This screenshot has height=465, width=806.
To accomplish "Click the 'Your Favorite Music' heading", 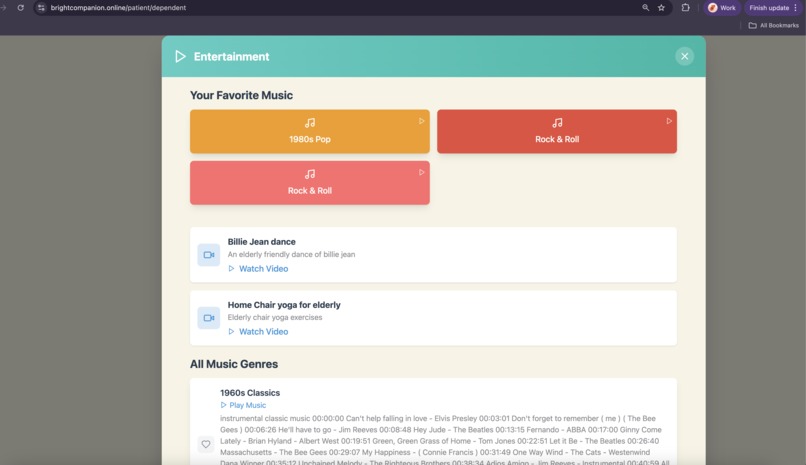I will [x=241, y=96].
